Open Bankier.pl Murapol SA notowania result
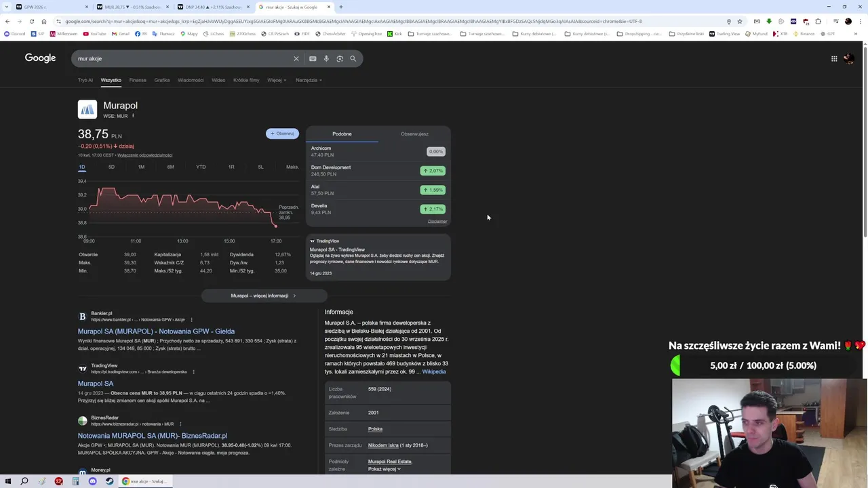868x488 pixels. coord(156,331)
